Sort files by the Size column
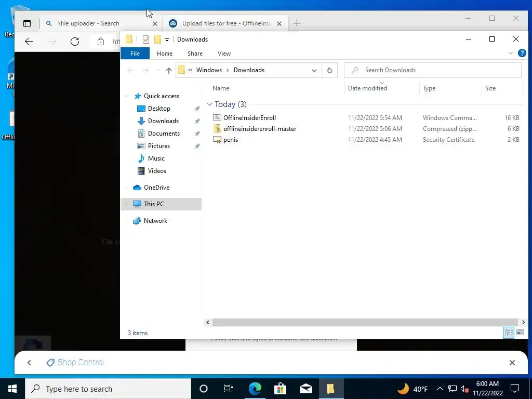 pyautogui.click(x=490, y=88)
